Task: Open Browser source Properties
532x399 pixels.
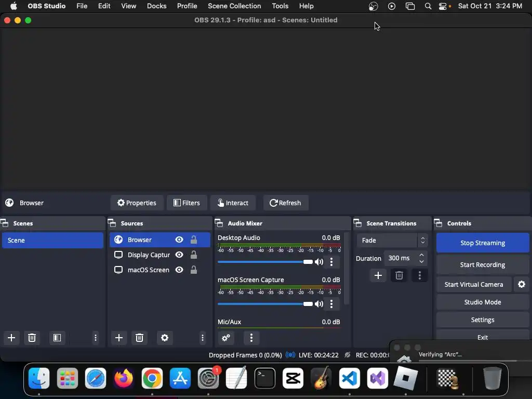Action: (x=137, y=203)
